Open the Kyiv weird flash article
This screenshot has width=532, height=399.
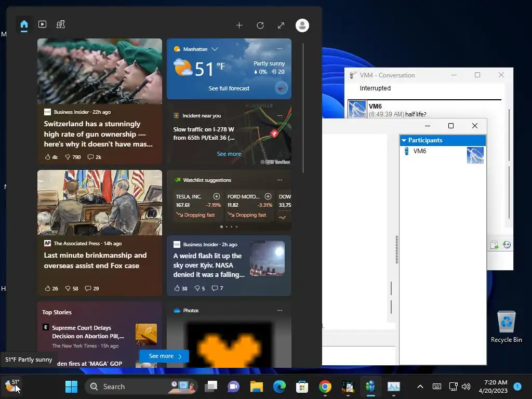209,265
